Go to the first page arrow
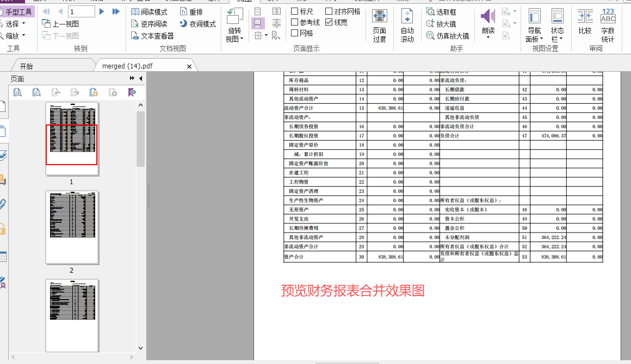This screenshot has width=631, height=364. pyautogui.click(x=46, y=11)
